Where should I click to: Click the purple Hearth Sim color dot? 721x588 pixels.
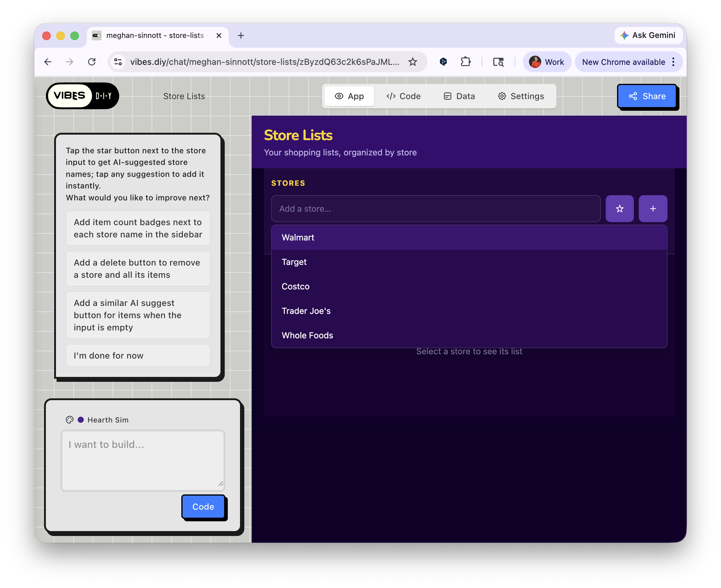80,420
